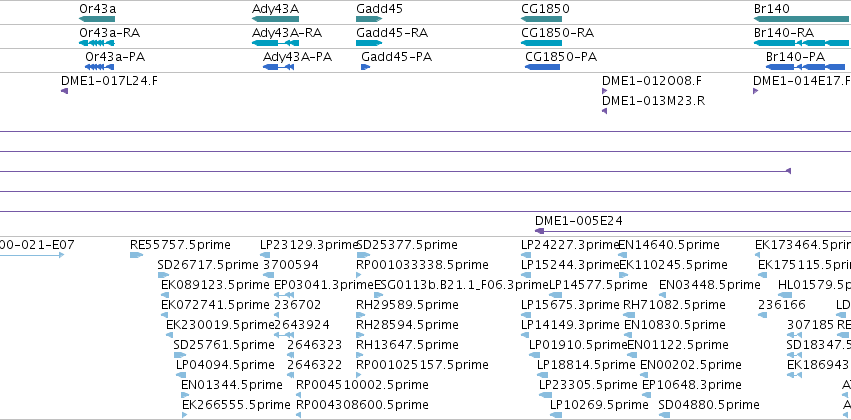This screenshot has height=420, width=851.
Task: Click the Or43a-RA transcript glyph
Action: pos(97,43)
